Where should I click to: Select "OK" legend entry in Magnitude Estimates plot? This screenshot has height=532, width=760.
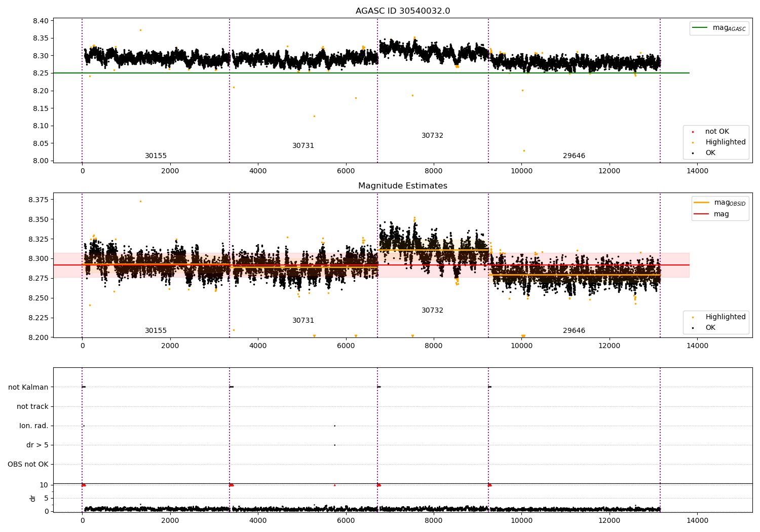[710, 328]
